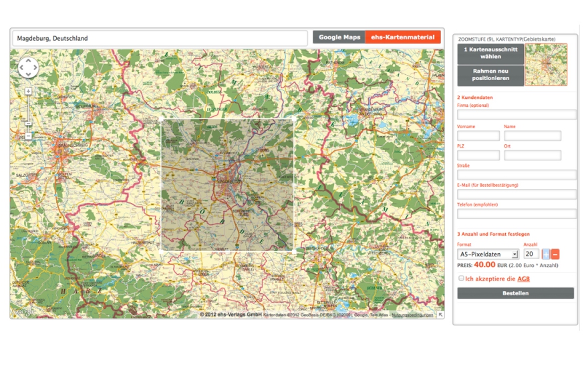Viewport: 588px width, 374px height.
Task: Pan the map left with the left arrow
Action: coord(21,67)
